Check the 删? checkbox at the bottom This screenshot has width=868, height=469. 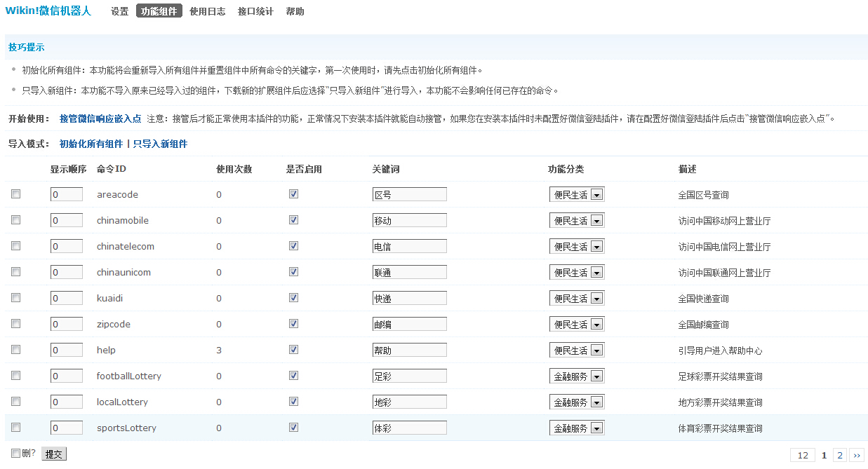[x=16, y=453]
